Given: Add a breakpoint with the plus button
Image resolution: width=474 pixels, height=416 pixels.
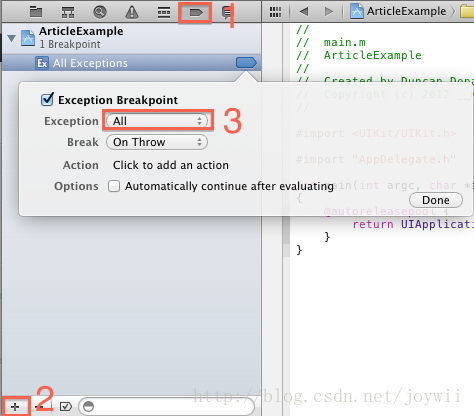Looking at the screenshot, I should point(15,407).
